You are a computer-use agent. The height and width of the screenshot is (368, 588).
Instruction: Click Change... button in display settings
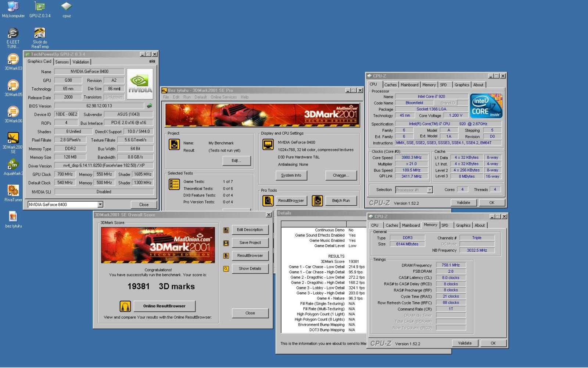[x=341, y=176]
